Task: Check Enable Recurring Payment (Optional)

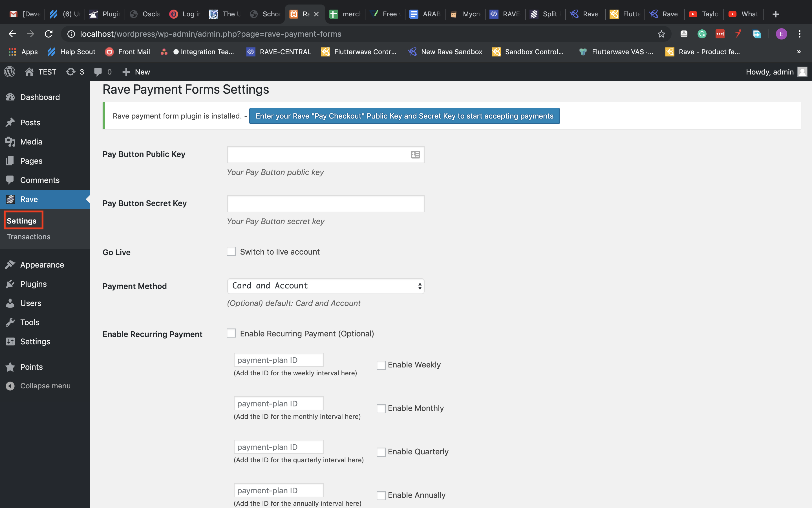Action: pyautogui.click(x=231, y=333)
